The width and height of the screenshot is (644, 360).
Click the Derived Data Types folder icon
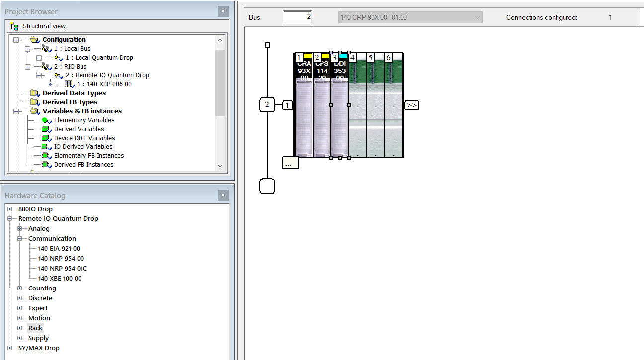(x=34, y=93)
